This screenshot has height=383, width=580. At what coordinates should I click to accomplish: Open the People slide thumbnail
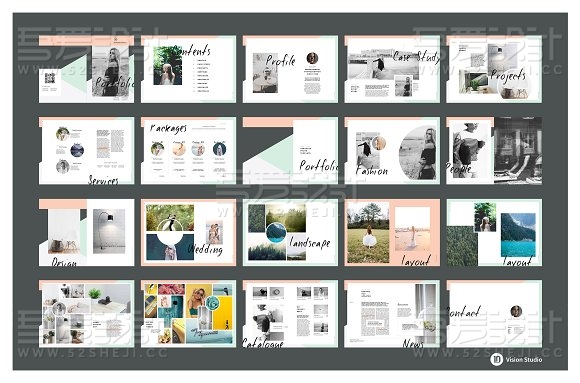[x=494, y=151]
